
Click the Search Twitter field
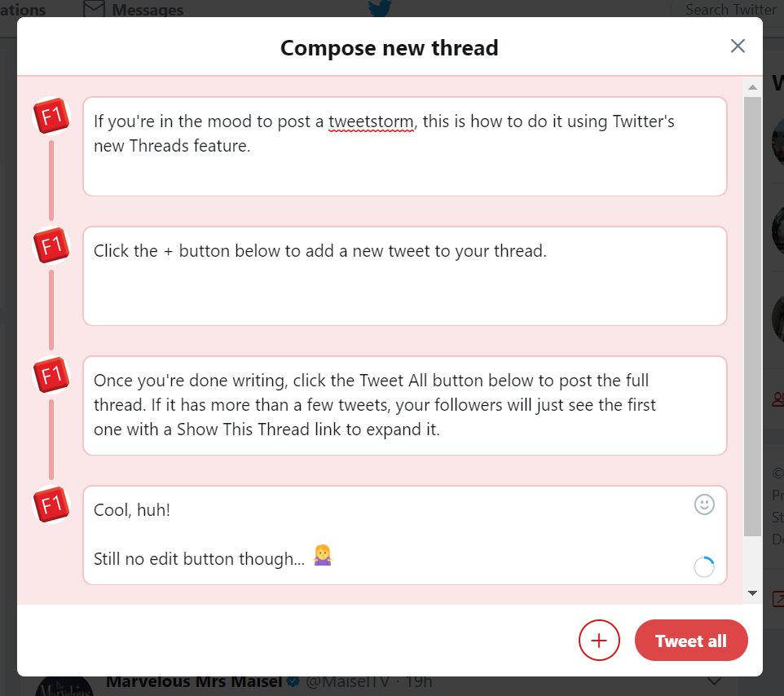tap(727, 9)
